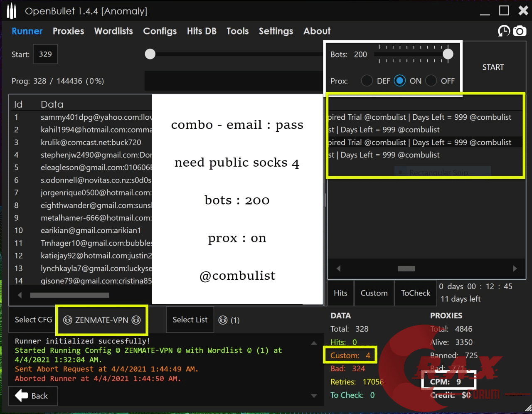The height and width of the screenshot is (414, 532).
Task: Click the Sent Abort Request log line
Action: point(107,369)
